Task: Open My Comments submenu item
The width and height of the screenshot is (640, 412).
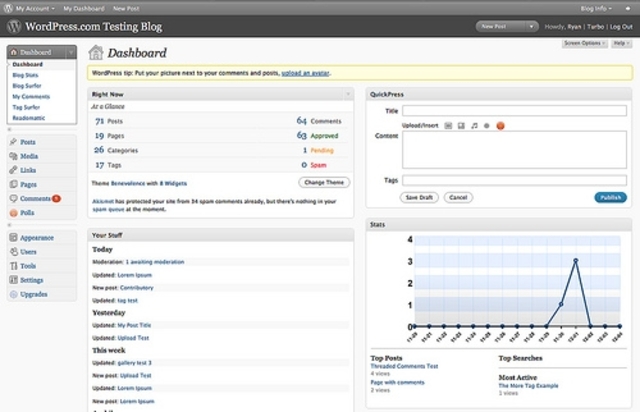Action: tap(31, 96)
